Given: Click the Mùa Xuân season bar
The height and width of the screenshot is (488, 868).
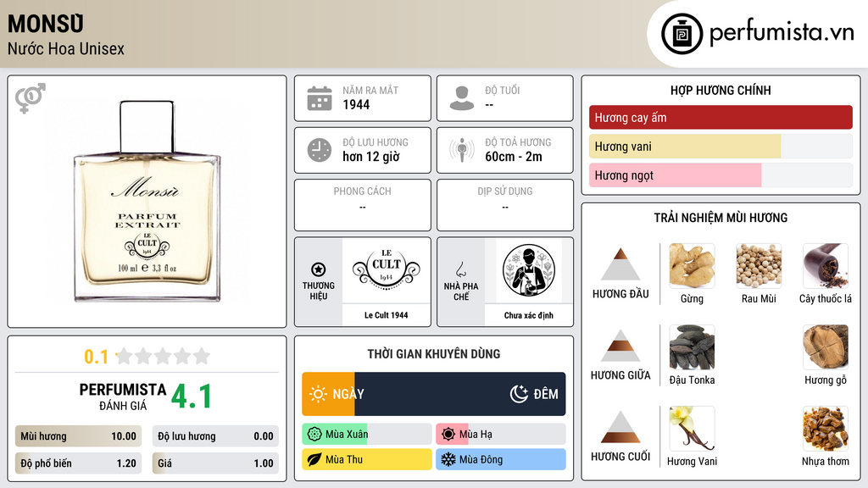Looking at the screenshot, I should pyautogui.click(x=366, y=434).
